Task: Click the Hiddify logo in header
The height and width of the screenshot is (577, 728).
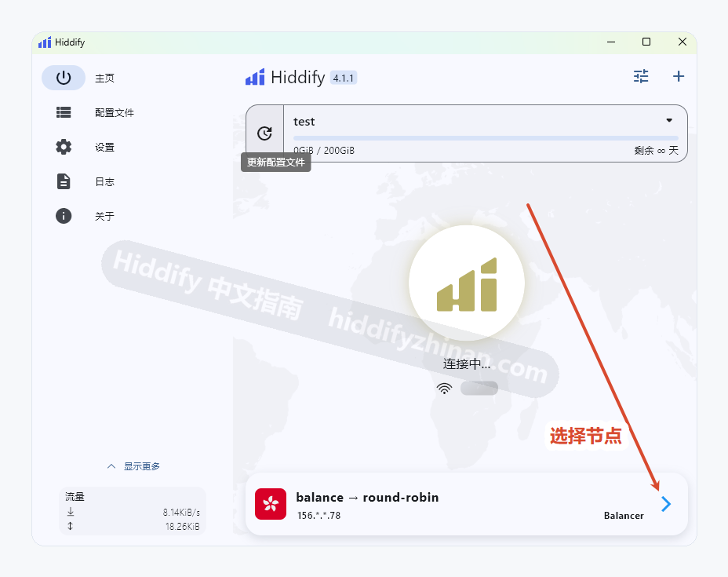Action: click(255, 77)
